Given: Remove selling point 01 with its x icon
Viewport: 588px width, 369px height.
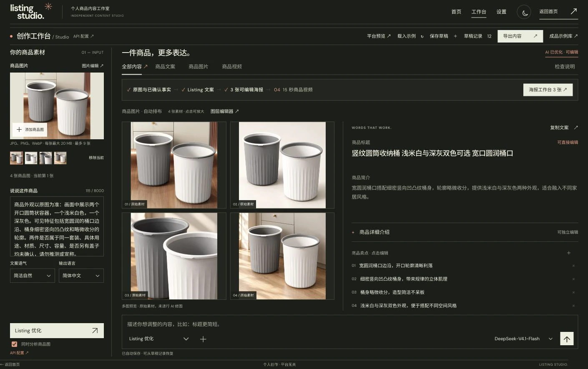Looking at the screenshot, I should coord(573,266).
